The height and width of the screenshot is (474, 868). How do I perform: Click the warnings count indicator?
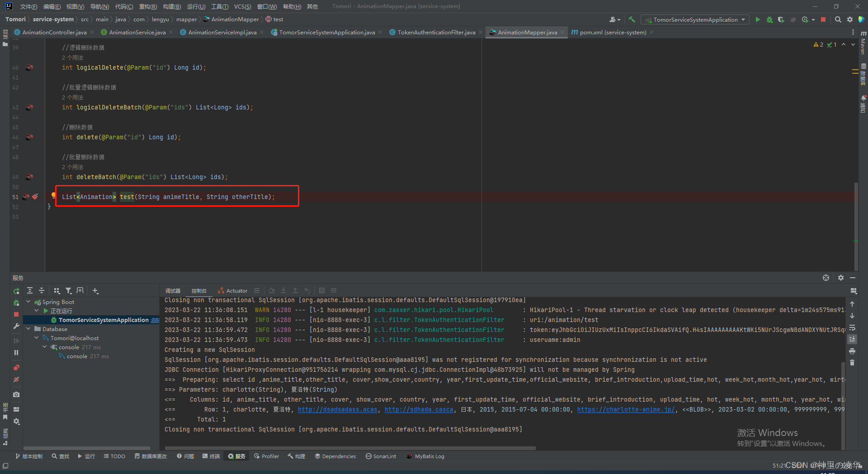[818, 44]
